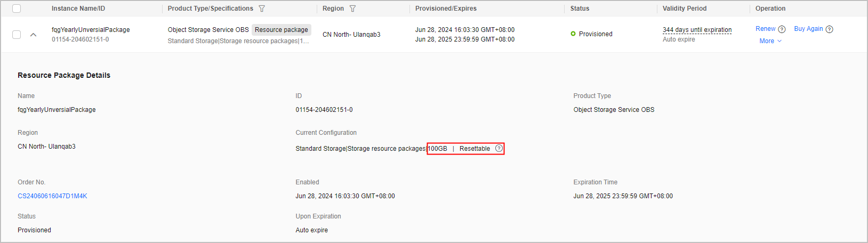Click the Status column header
The width and height of the screenshot is (868, 243).
(x=580, y=9)
